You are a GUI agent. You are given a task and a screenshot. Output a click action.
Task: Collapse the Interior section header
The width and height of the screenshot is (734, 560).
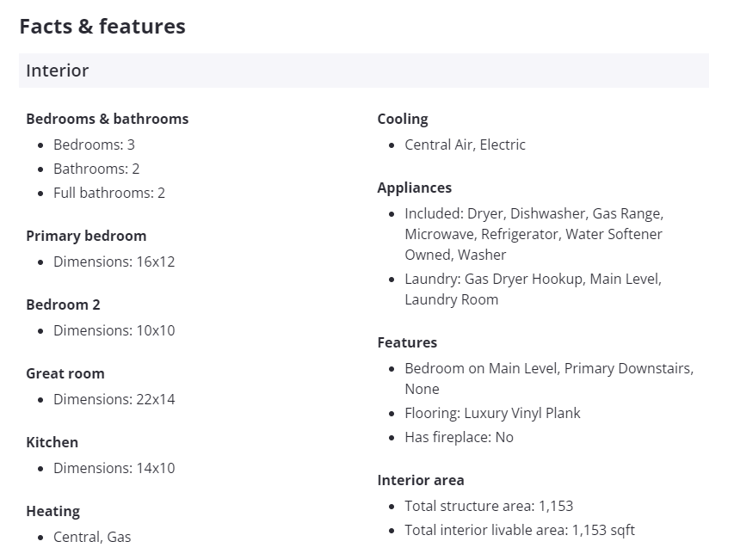click(363, 71)
